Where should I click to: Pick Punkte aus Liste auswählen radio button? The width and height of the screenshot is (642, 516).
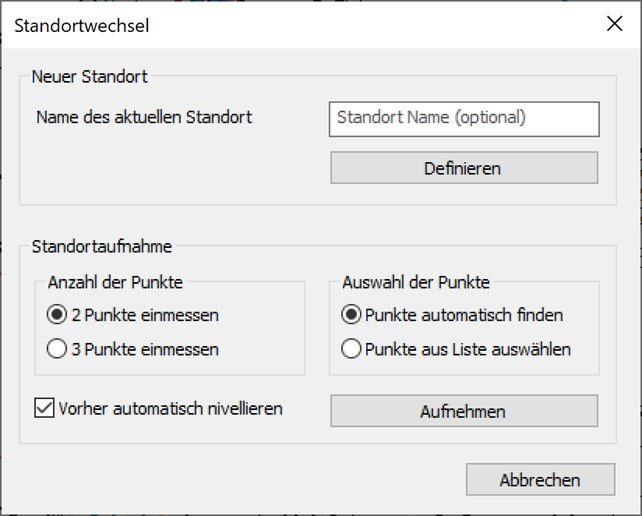tap(351, 350)
